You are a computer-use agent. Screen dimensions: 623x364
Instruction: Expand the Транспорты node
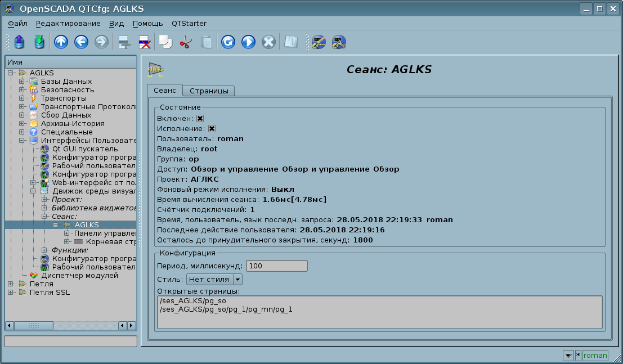point(22,98)
